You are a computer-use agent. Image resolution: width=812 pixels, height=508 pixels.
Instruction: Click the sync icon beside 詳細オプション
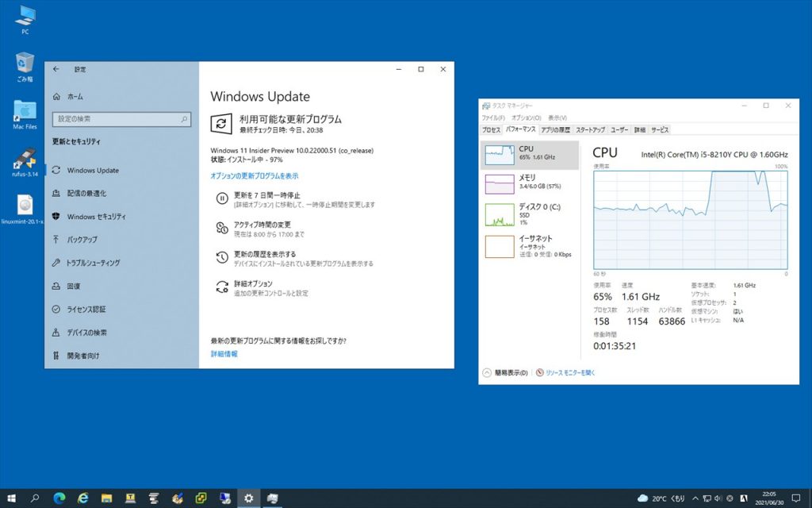pos(222,287)
